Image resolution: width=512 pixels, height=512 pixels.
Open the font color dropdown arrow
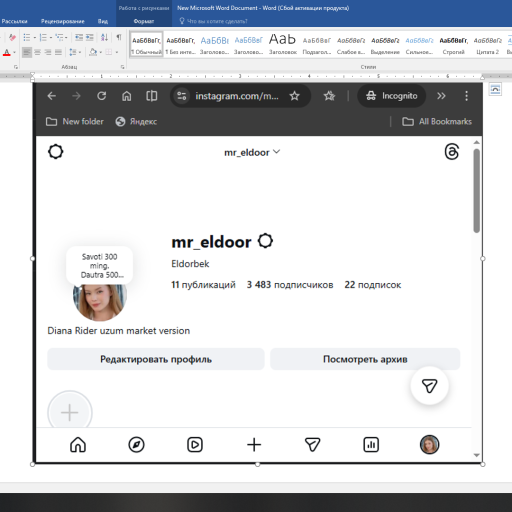coord(14,52)
